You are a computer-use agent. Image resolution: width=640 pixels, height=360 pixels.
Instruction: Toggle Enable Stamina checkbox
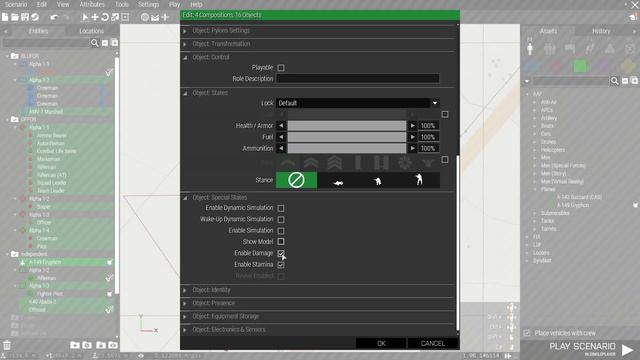coord(281,264)
